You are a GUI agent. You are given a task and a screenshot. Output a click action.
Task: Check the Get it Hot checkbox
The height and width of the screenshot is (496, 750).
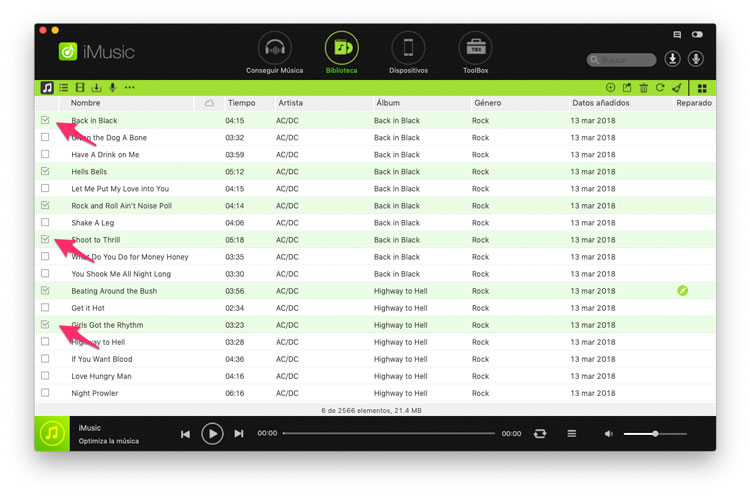(45, 308)
